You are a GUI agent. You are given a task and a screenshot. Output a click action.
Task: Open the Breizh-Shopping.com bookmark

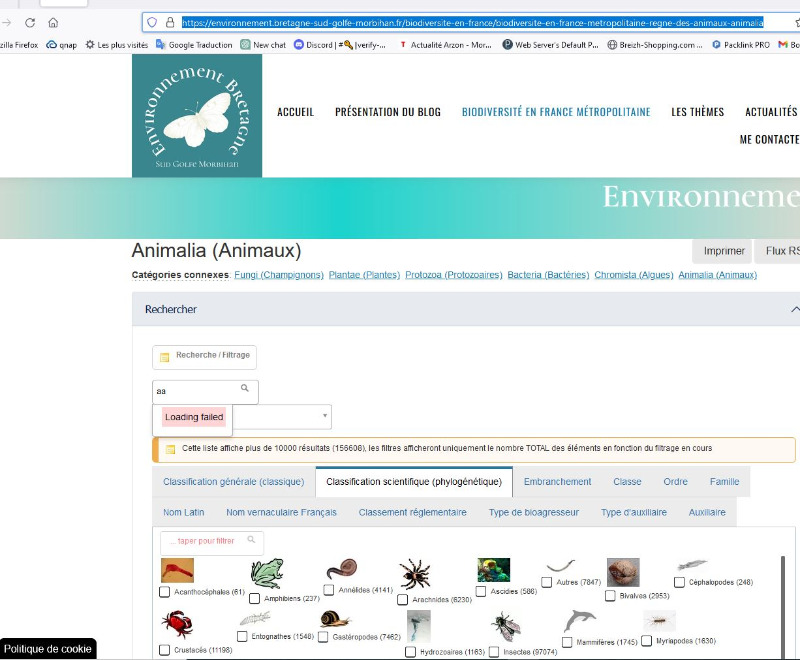pos(655,45)
